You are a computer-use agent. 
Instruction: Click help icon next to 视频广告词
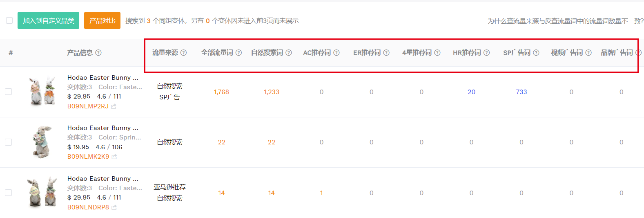(588, 53)
